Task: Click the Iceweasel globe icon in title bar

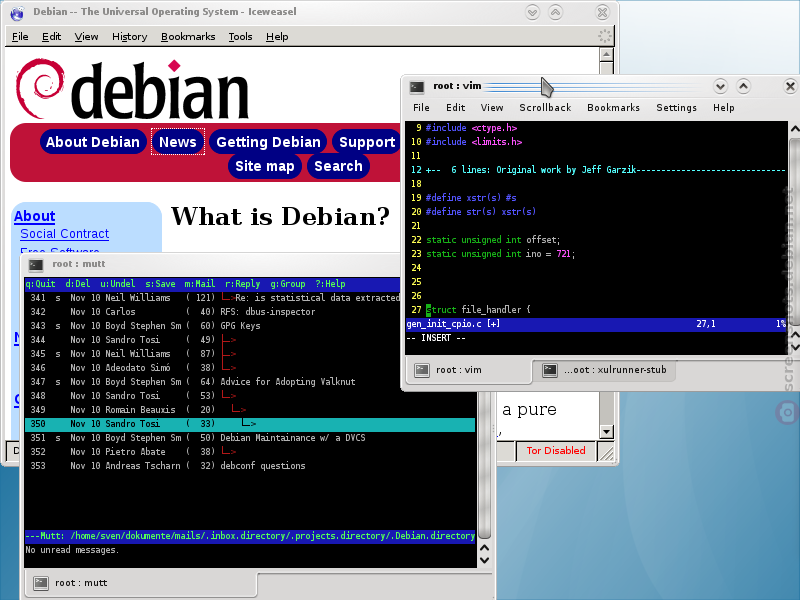Action: (17, 13)
